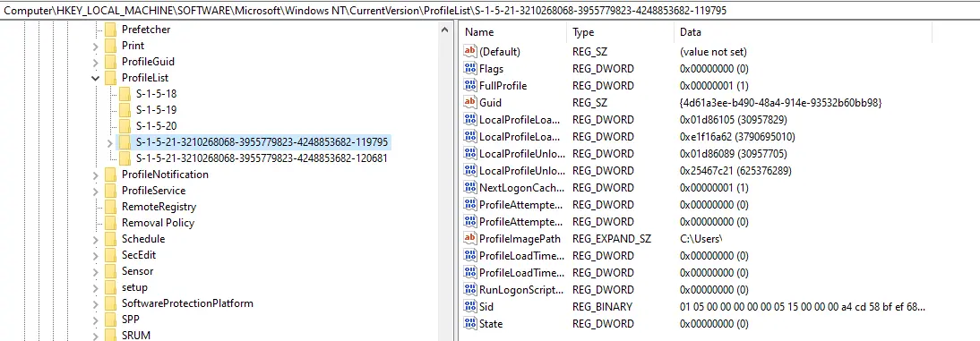This screenshot has width=980, height=341.
Task: Select the SPP key label
Action: 131,320
